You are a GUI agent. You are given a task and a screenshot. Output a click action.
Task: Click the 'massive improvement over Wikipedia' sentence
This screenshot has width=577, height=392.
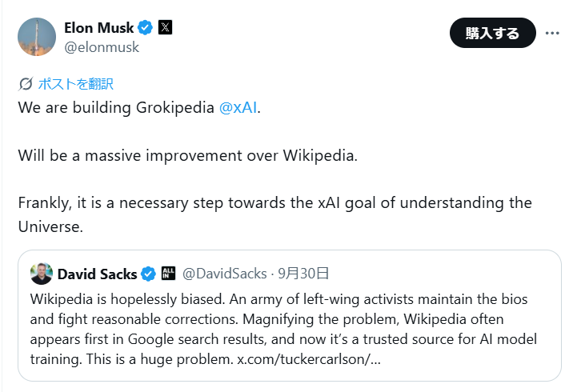(x=188, y=154)
